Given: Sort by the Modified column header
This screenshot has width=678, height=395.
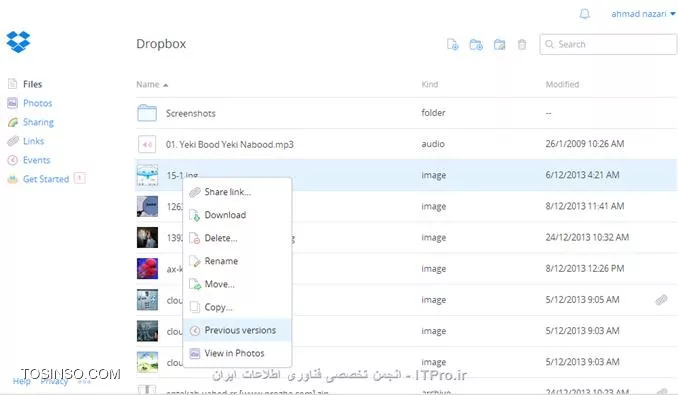Looking at the screenshot, I should coord(562,84).
